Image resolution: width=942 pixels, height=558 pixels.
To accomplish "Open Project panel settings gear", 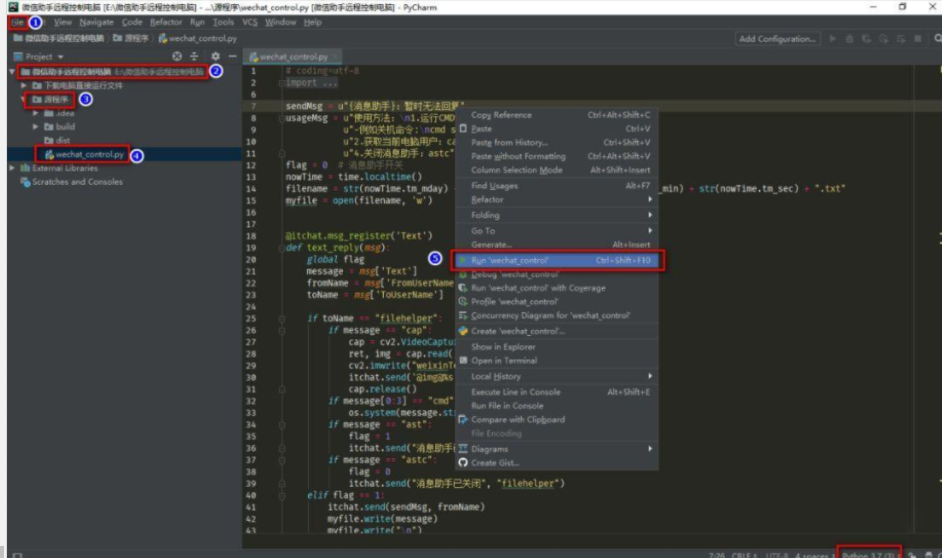I will click(x=215, y=56).
